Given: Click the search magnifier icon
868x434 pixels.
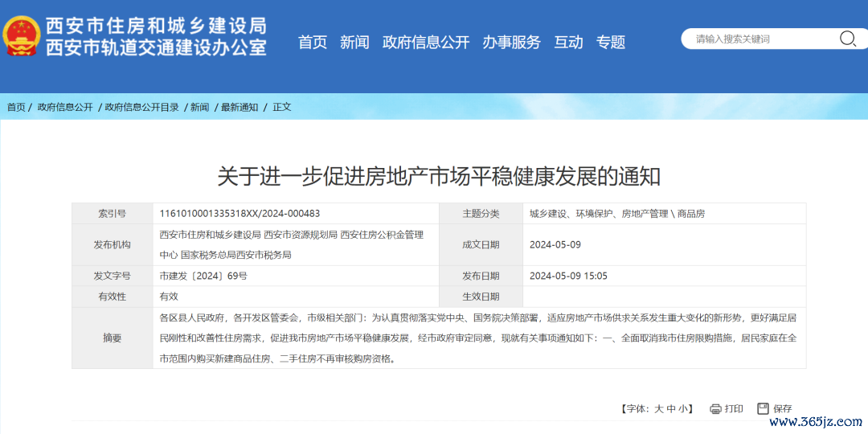Looking at the screenshot, I should point(848,39).
